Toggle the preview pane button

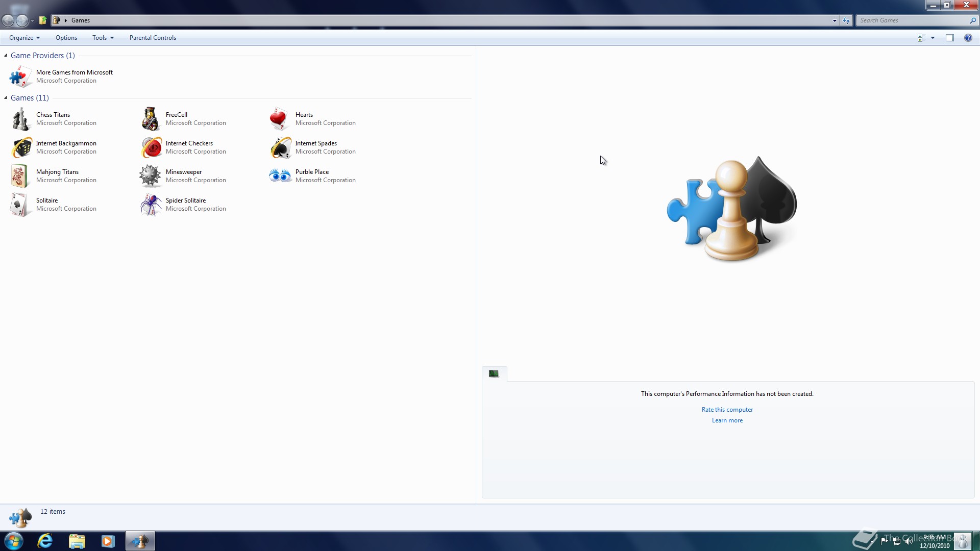949,38
